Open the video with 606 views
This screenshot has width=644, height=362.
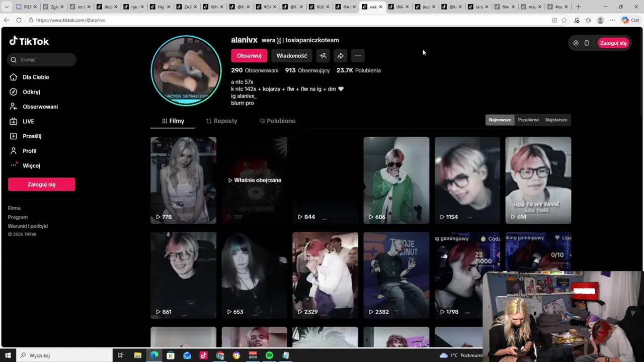click(x=396, y=180)
